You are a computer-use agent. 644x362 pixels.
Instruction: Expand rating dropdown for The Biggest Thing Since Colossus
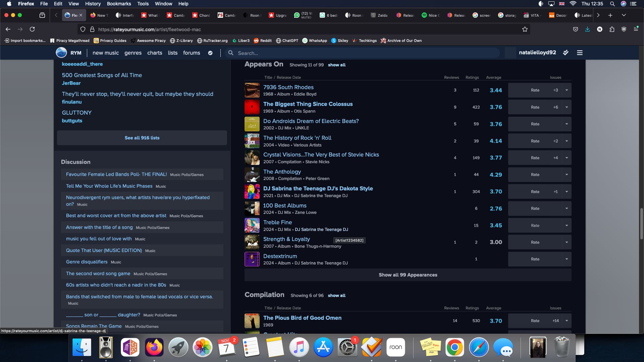567,107
